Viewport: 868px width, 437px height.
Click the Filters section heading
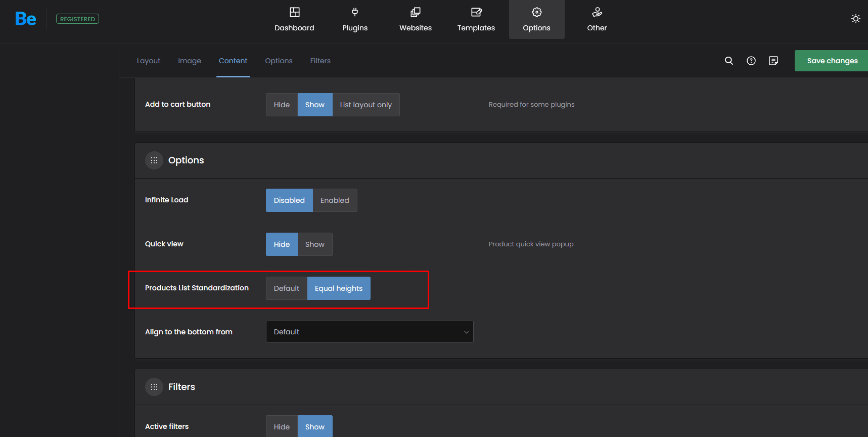click(181, 387)
